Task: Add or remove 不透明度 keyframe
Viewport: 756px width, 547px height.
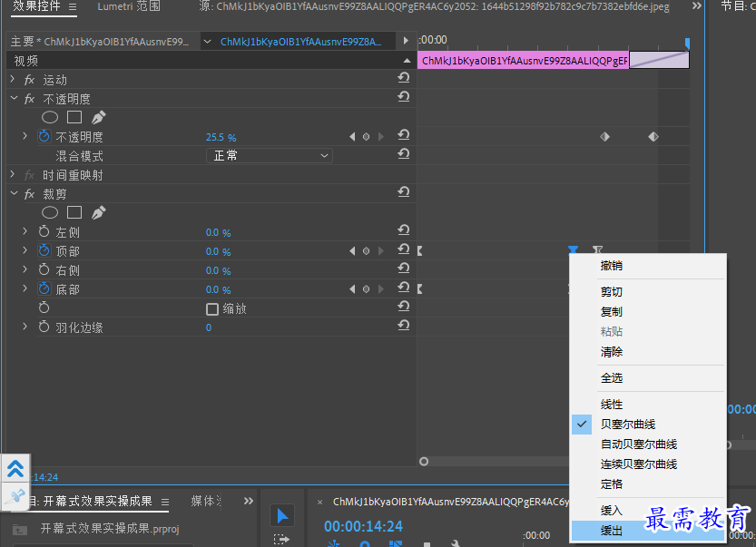Action: [x=367, y=137]
